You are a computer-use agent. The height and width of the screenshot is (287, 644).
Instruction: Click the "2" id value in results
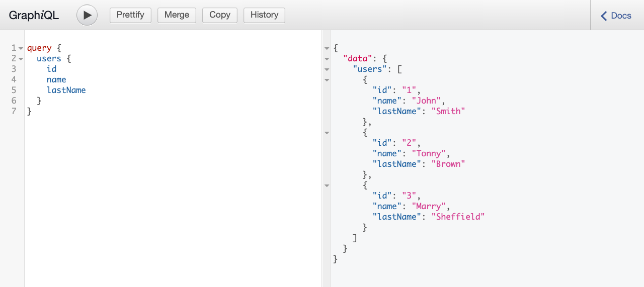click(409, 143)
